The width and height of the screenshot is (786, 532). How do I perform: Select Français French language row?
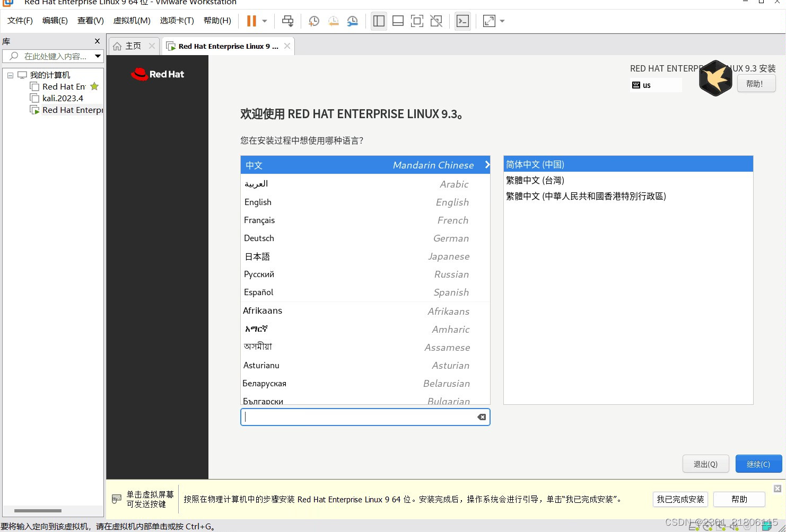tap(365, 220)
